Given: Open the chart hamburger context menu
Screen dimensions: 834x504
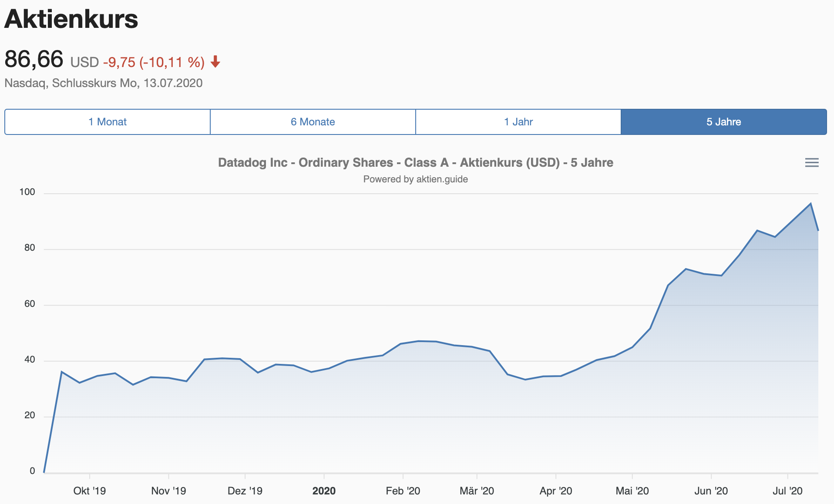Looking at the screenshot, I should click(812, 163).
